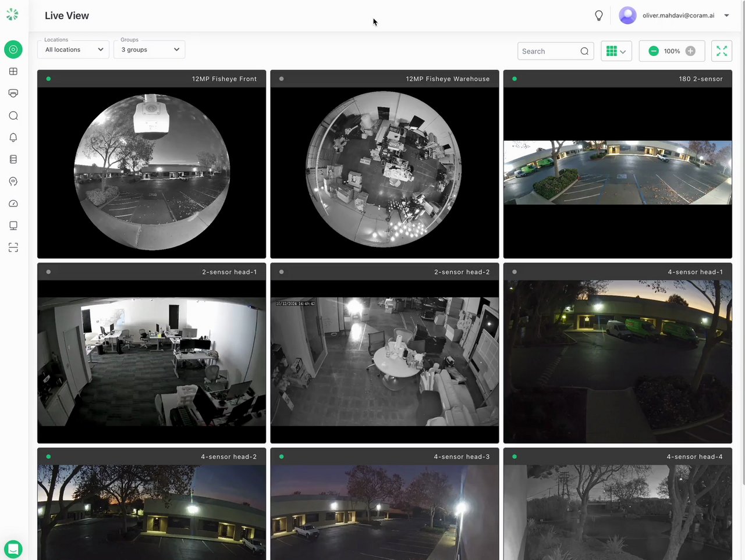Click the page's vertical scrollbar
The width and height of the screenshot is (745, 560).
click(743, 244)
